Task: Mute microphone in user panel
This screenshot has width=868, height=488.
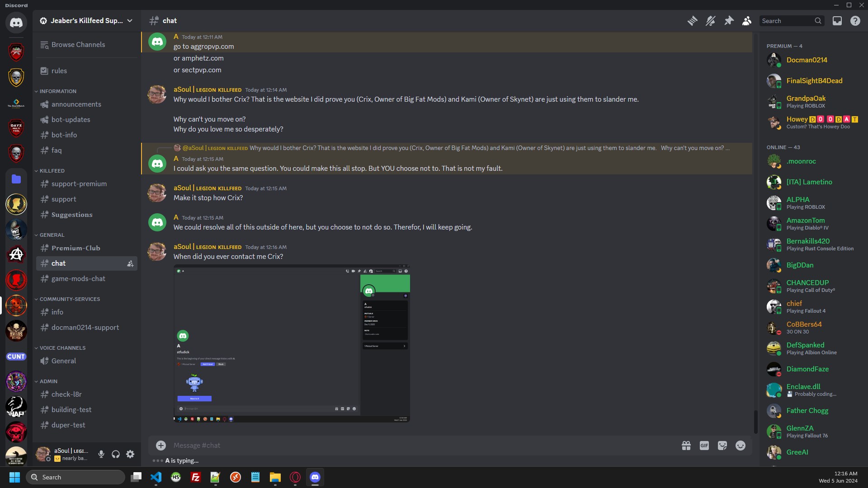Action: coord(101,454)
